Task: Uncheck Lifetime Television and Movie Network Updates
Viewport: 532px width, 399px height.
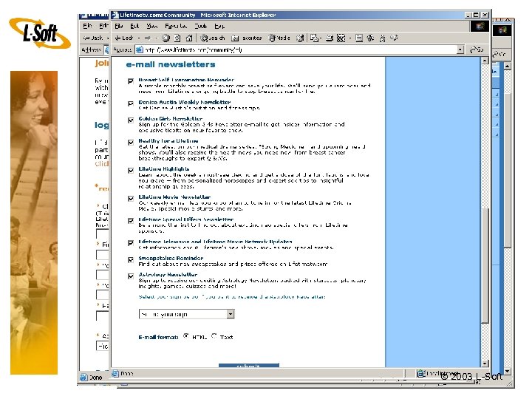Action: (131, 243)
